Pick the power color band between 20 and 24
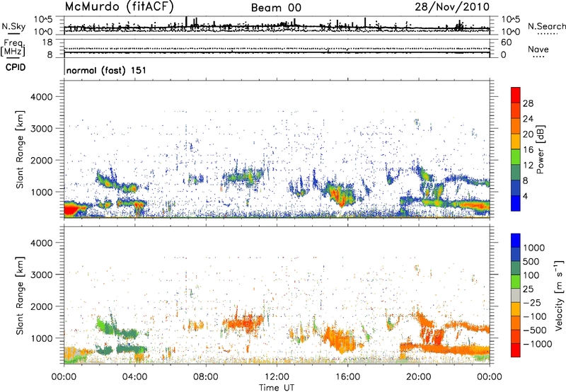Image resolution: width=566 pixels, height=392 pixels. pyautogui.click(x=516, y=126)
